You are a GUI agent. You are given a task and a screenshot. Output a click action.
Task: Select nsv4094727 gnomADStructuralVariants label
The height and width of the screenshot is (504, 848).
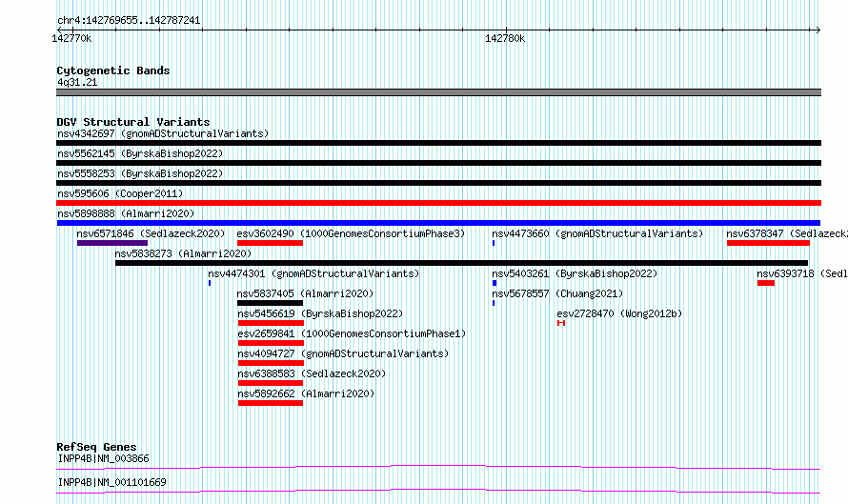pyautogui.click(x=343, y=353)
